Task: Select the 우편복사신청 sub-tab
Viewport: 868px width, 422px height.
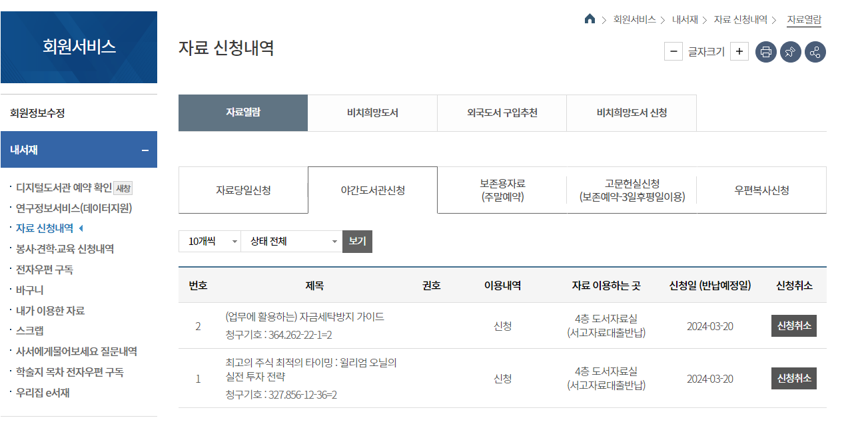Action: (761, 190)
